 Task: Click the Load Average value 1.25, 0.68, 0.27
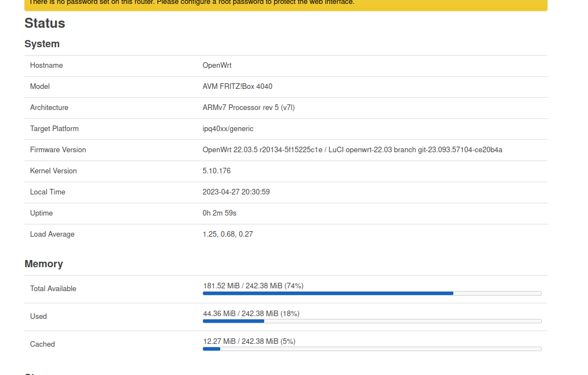(x=228, y=234)
